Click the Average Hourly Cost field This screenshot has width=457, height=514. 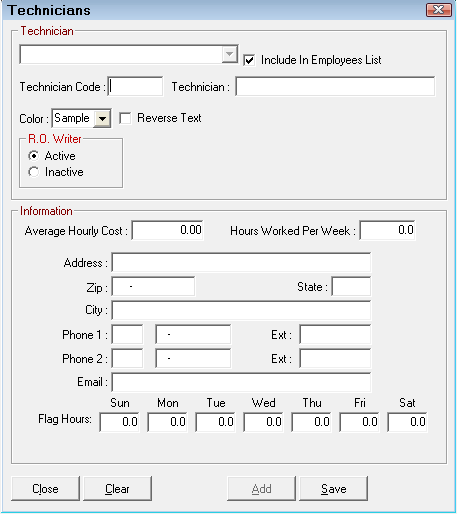[167, 230]
